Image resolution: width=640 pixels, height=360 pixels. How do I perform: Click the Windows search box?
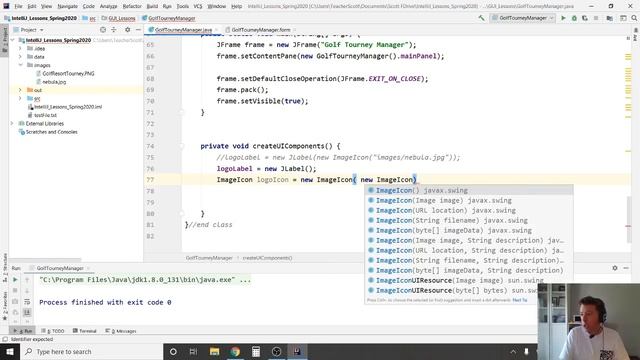tap(91, 351)
